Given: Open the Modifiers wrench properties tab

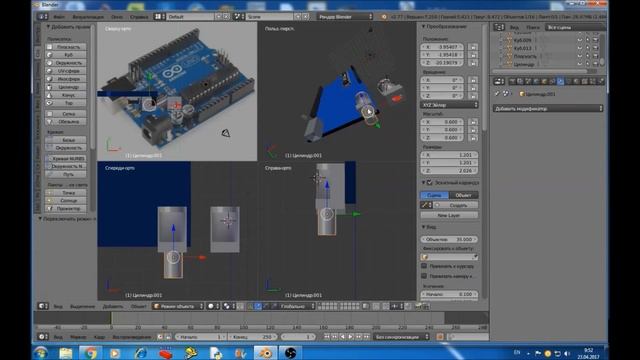Looking at the screenshot, I should 560,82.
